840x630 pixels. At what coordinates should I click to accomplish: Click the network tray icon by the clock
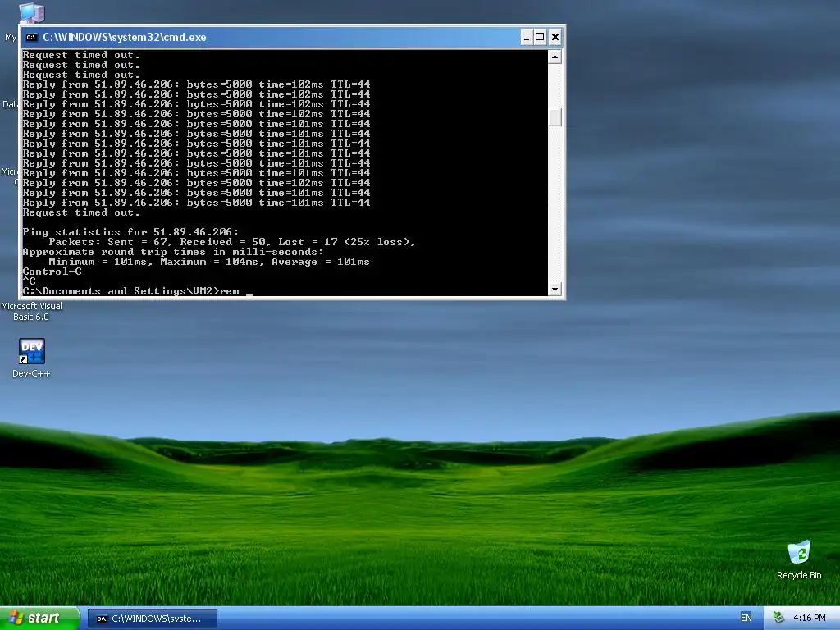(778, 618)
